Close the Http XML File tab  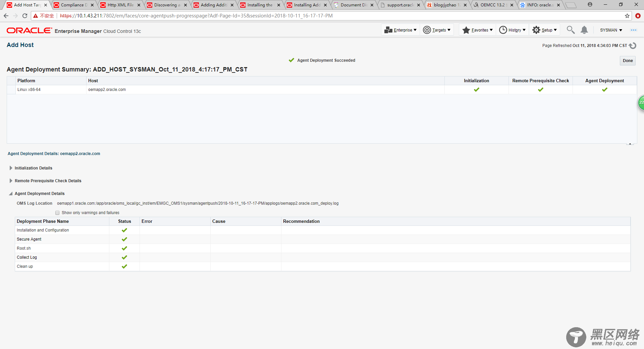(x=139, y=5)
